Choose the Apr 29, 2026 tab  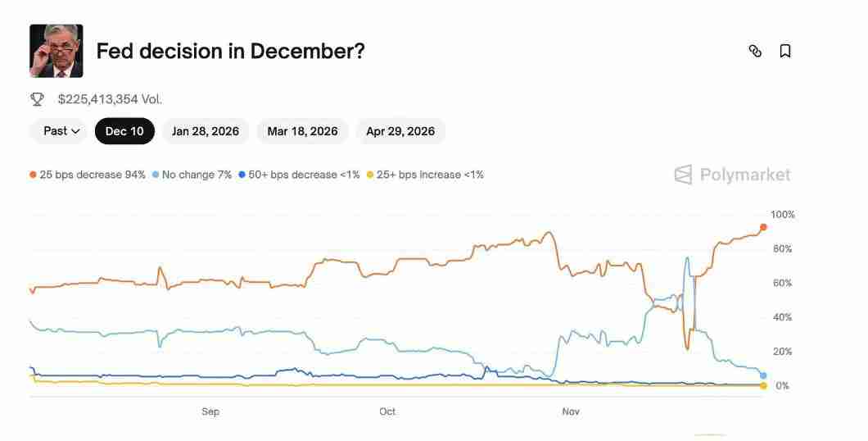[400, 131]
